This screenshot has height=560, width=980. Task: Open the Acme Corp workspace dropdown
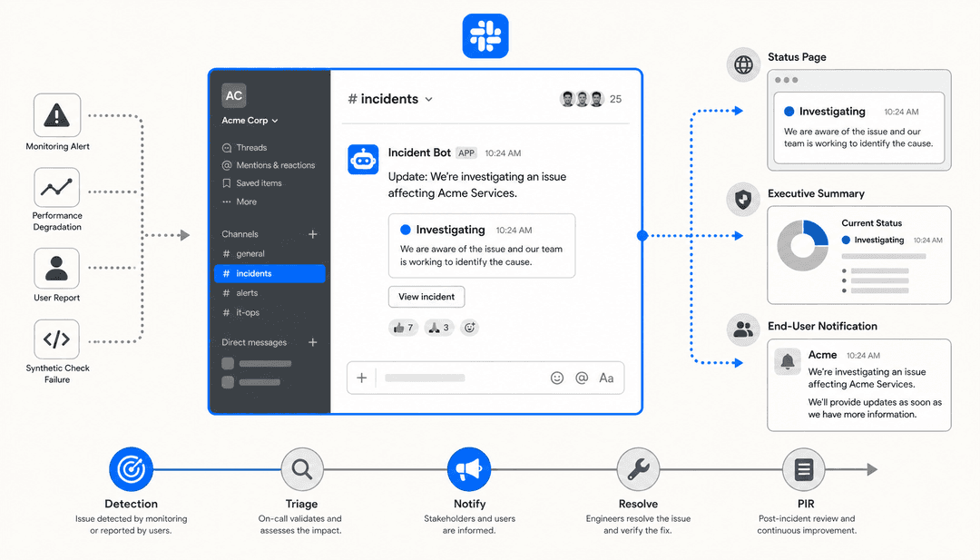pyautogui.click(x=250, y=121)
